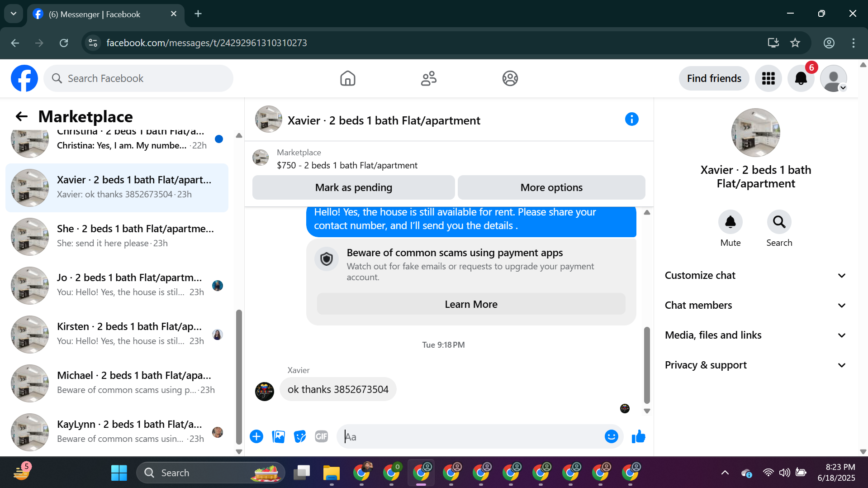Focus the message input box
Image resolution: width=868 pixels, height=488 pixels.
pos(470,436)
